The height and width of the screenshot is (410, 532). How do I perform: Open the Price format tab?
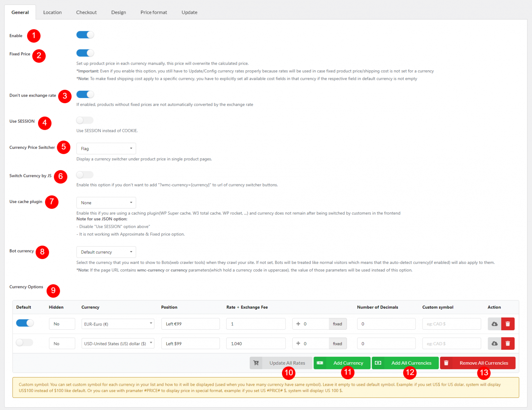153,12
